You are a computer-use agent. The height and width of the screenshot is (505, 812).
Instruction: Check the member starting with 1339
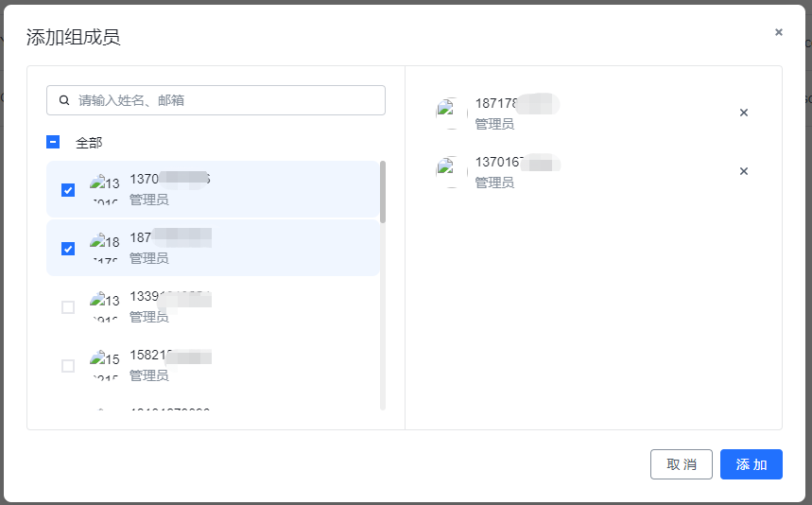click(68, 307)
